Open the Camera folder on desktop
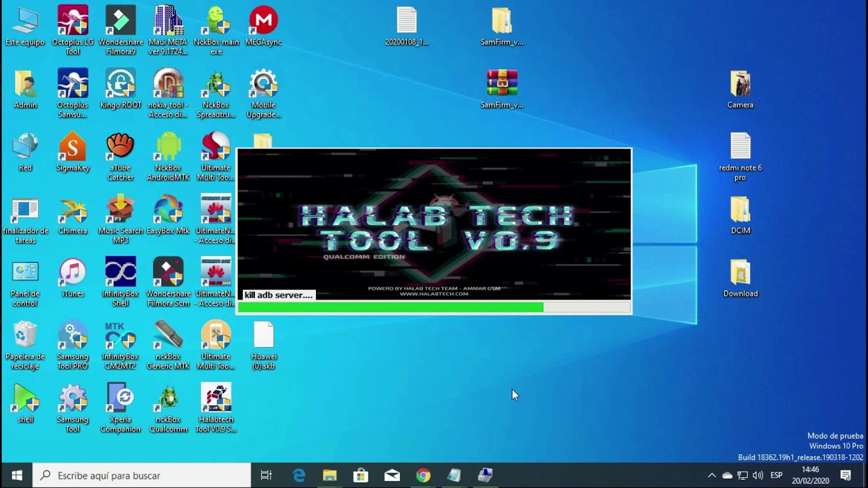The height and width of the screenshot is (488, 868). (740, 88)
